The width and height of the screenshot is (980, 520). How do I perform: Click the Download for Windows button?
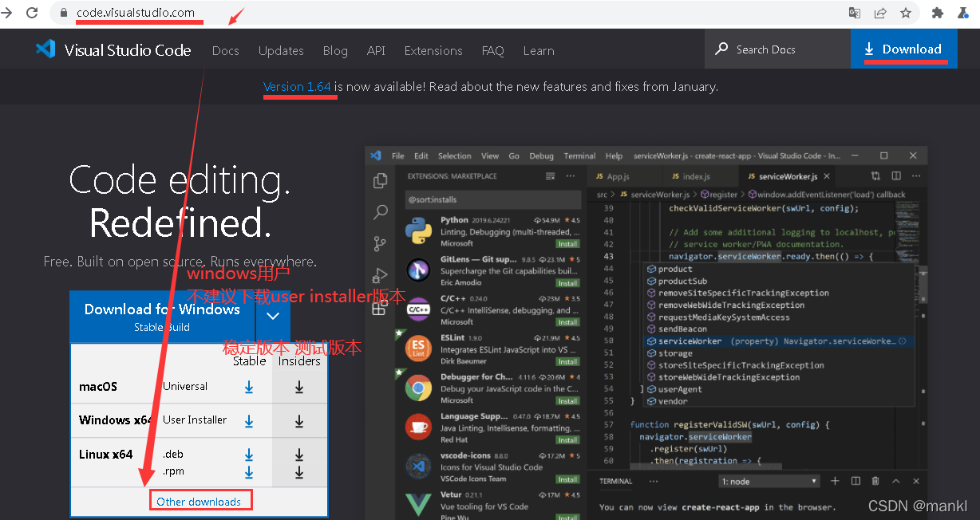point(162,316)
